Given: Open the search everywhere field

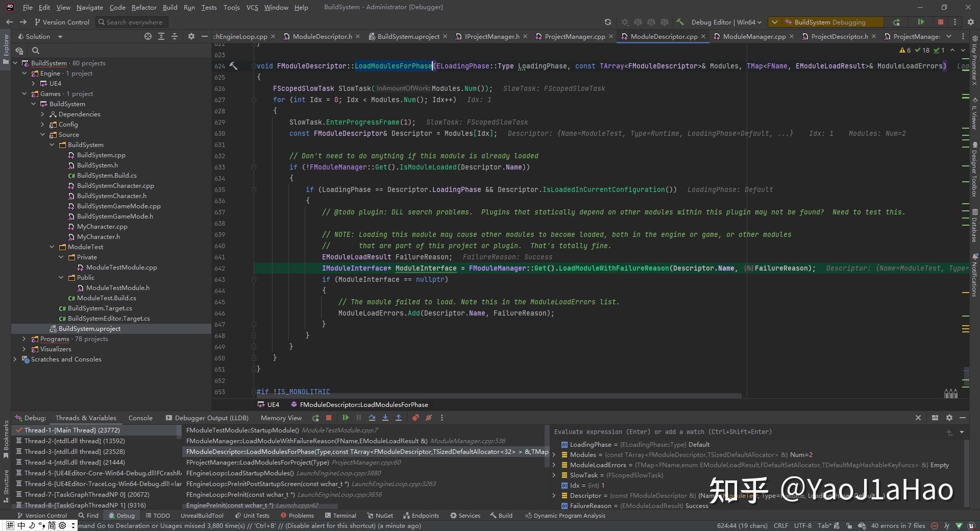Looking at the screenshot, I should click(x=132, y=22).
